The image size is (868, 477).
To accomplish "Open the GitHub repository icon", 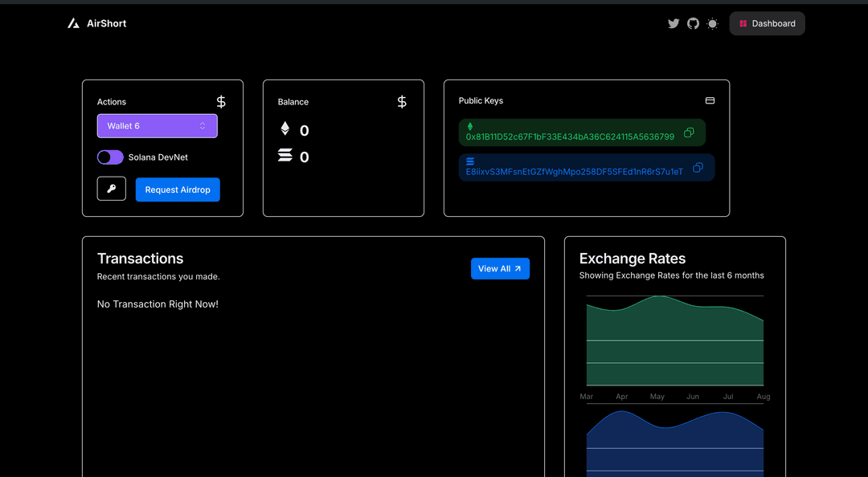I will click(693, 24).
